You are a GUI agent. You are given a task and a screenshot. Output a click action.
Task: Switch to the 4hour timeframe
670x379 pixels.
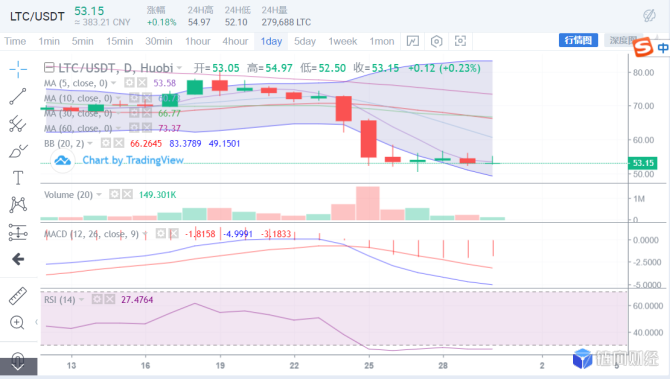click(x=235, y=41)
